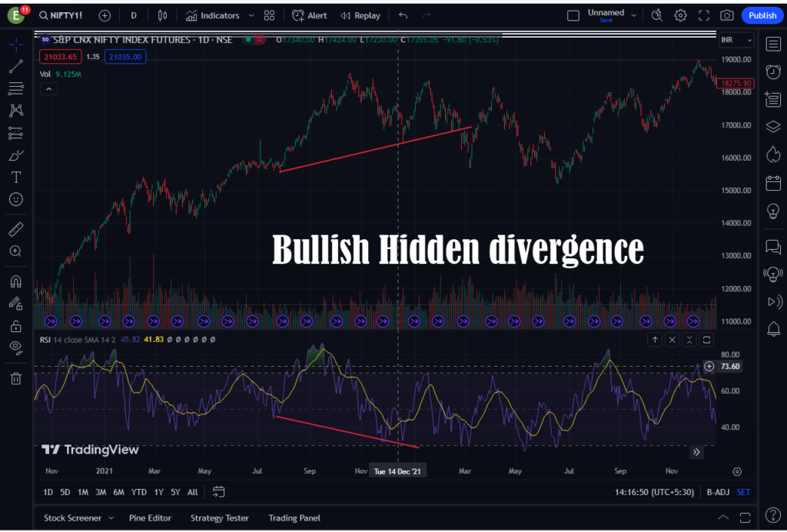
Task: Open the help center question mark
Action: pos(773,515)
